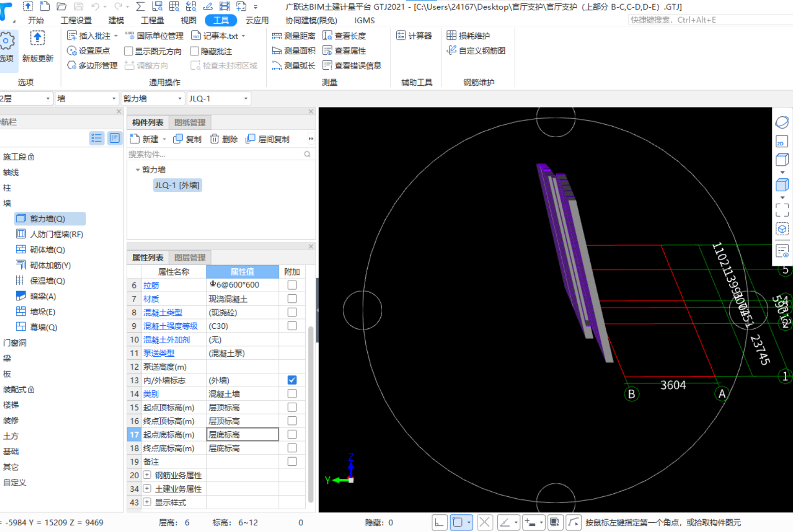Open the 建模 ribbon tab
793x532 pixels.
pos(116,20)
